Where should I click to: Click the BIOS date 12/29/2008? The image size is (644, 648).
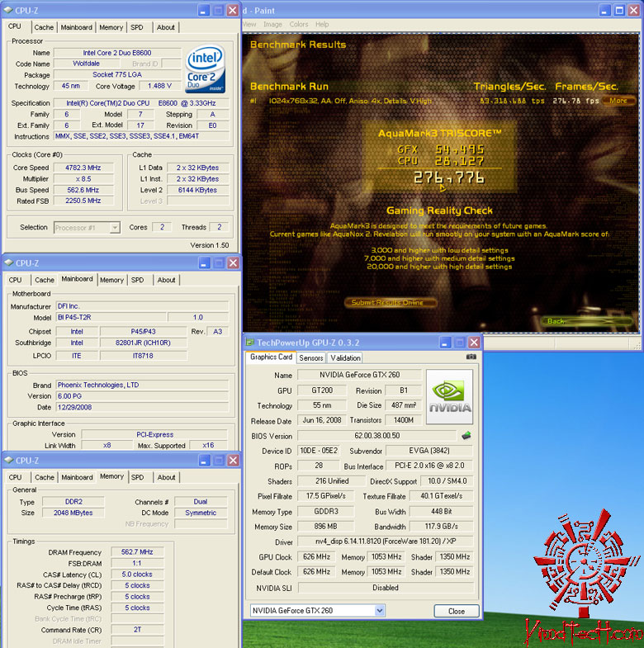pos(142,407)
